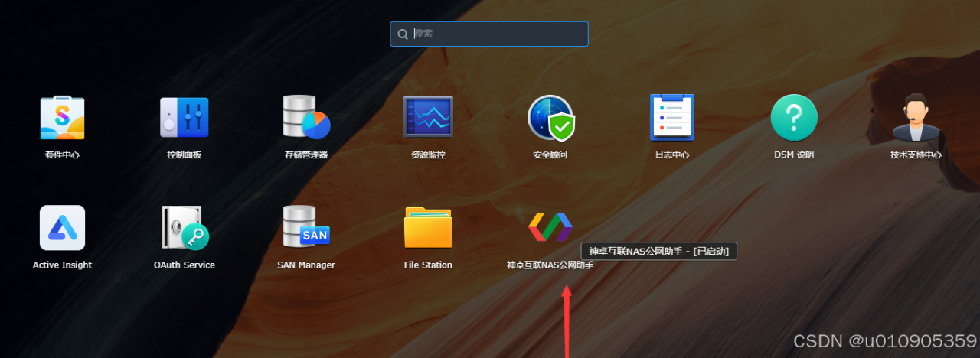980x358 pixels.
Task: Open DSM 说明 help icon
Action: click(x=794, y=118)
